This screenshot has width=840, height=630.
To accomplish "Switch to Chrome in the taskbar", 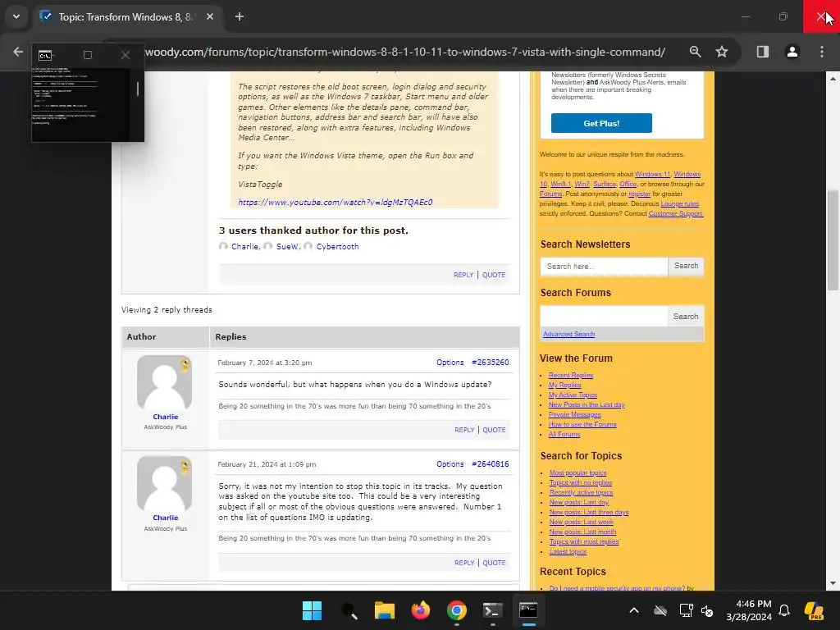I will pyautogui.click(x=456, y=610).
